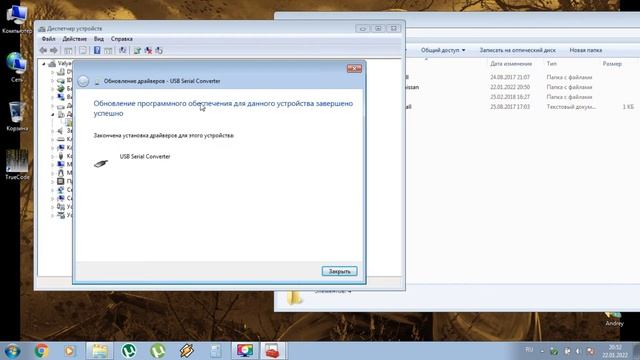640x360 pixels.
Task: Open Properties icon in Device Manager toolbar
Action: click(x=83, y=50)
